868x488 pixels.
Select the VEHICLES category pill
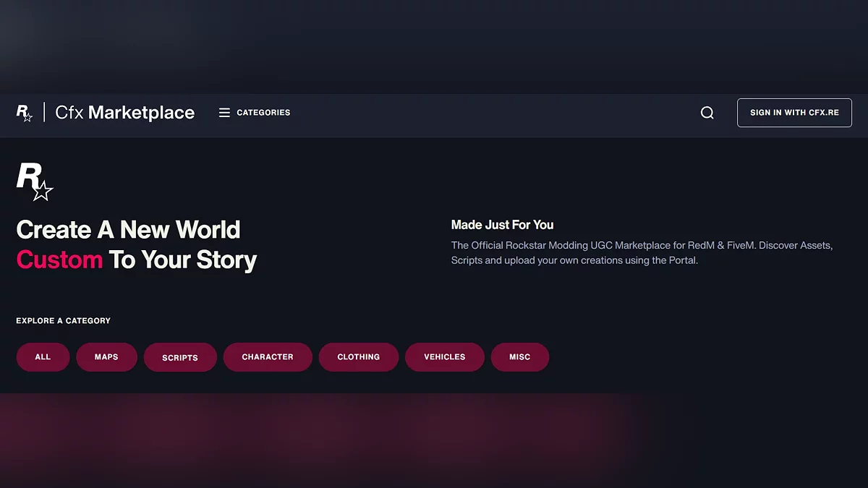pyautogui.click(x=445, y=357)
